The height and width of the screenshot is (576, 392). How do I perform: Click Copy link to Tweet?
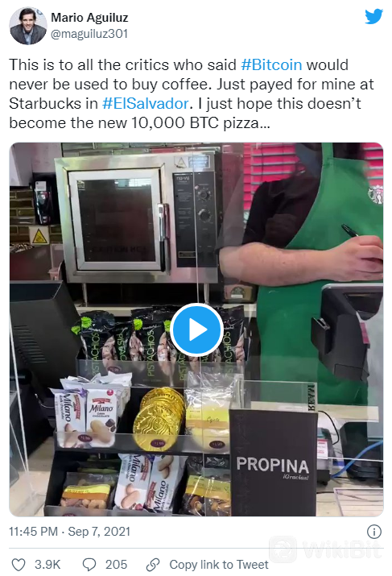(x=219, y=565)
